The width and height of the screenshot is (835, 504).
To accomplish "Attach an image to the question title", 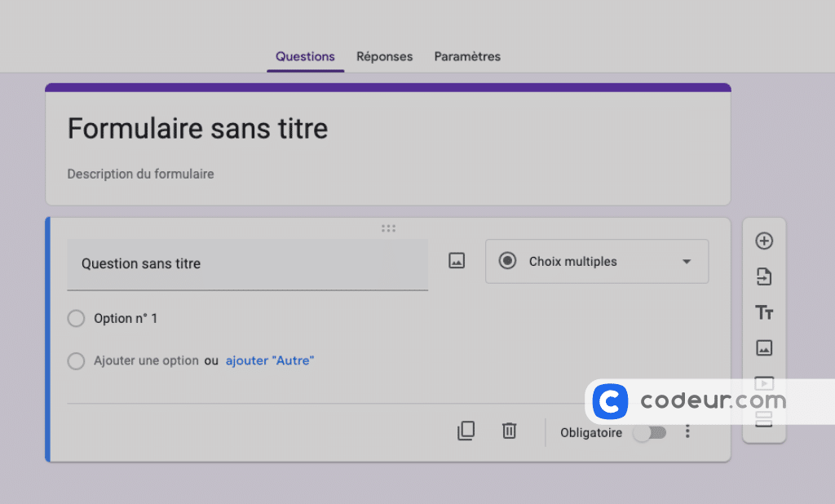I will (457, 260).
